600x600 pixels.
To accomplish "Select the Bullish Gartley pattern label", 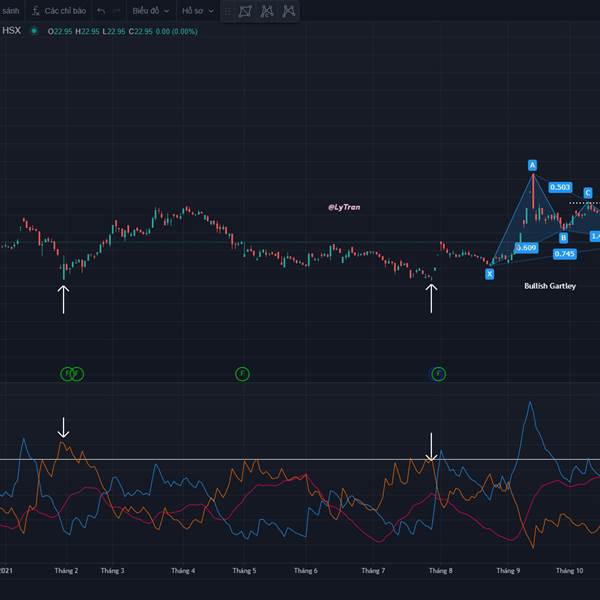I will (550, 286).
